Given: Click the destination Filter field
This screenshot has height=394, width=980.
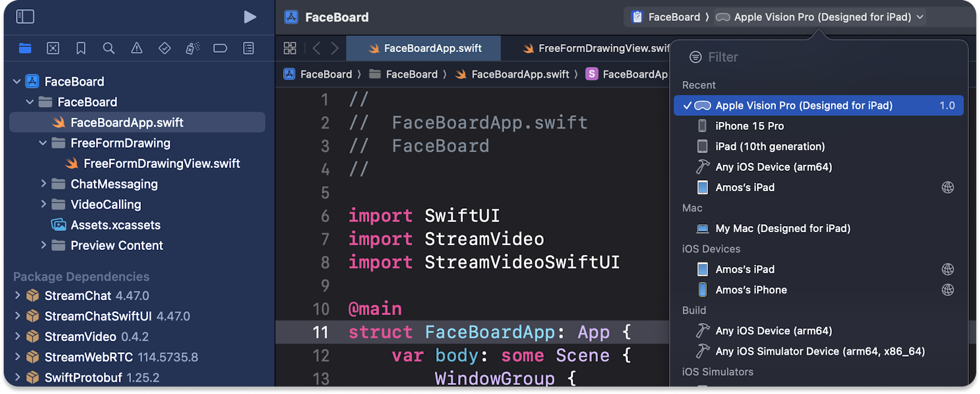Looking at the screenshot, I should pos(821,58).
